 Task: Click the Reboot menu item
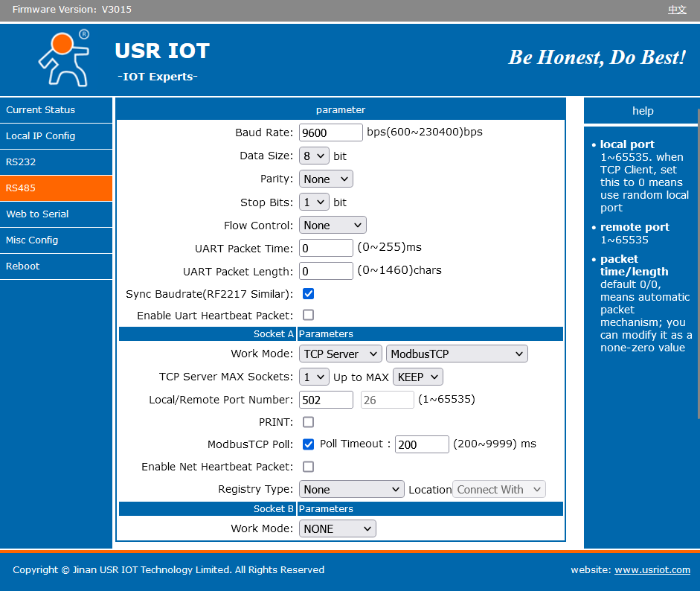pyautogui.click(x=23, y=266)
